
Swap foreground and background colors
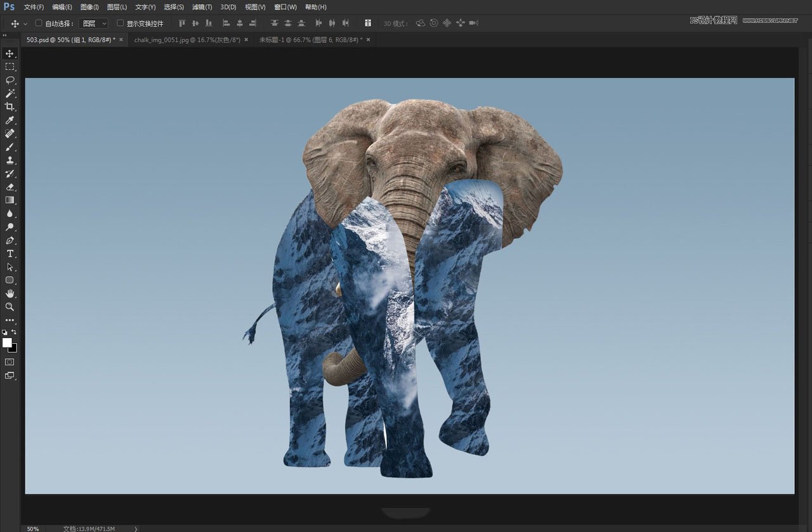[x=14, y=332]
